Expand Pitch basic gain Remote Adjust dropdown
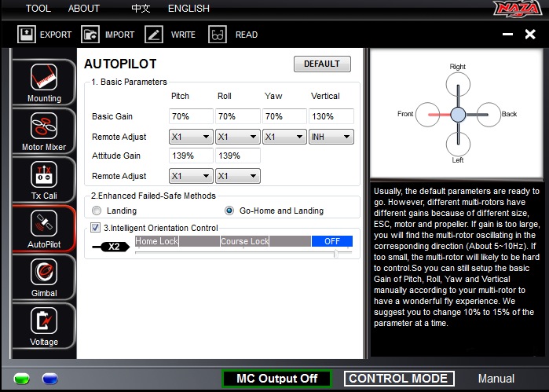549x392 pixels. (191, 137)
